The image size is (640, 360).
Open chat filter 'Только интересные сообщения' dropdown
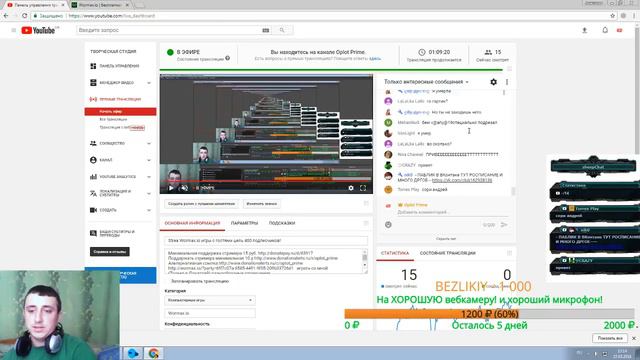[426, 82]
